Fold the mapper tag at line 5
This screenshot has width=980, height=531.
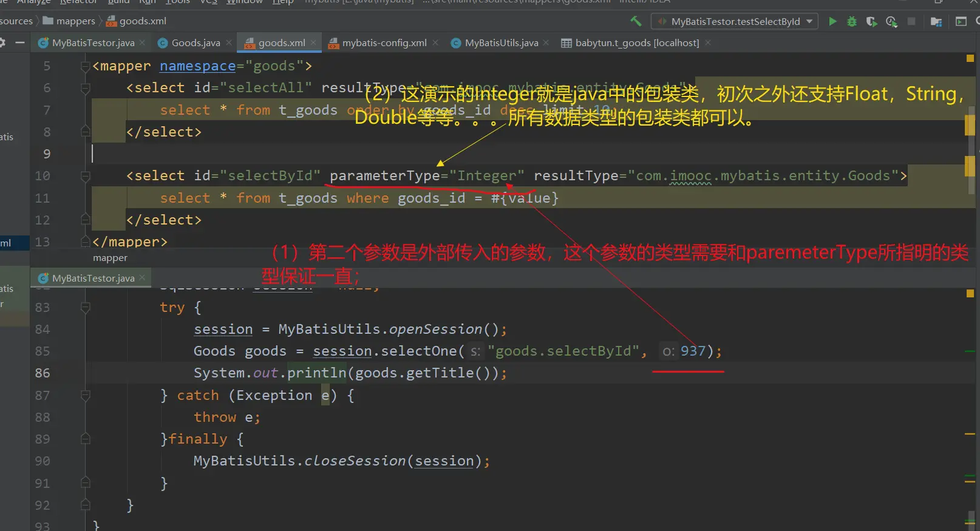86,66
